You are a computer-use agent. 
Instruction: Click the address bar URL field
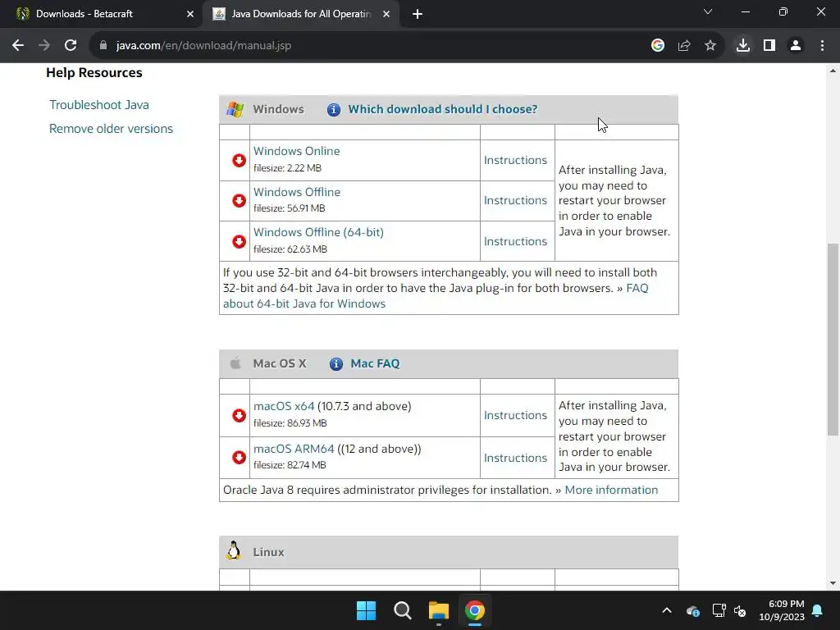tap(375, 46)
